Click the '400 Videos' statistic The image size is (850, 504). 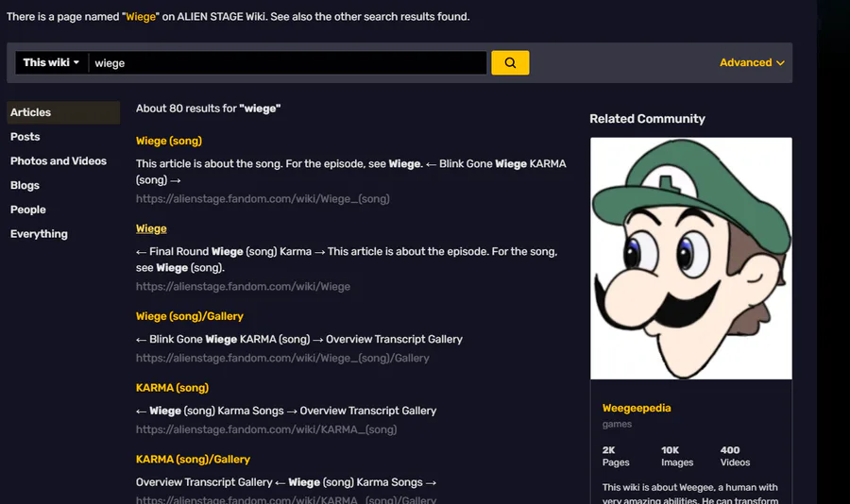pos(735,456)
